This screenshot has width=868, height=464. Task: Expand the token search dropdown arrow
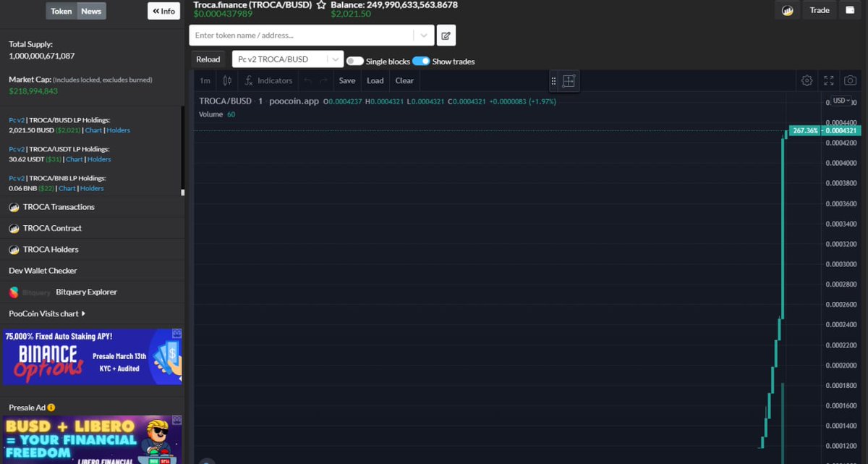click(x=424, y=35)
